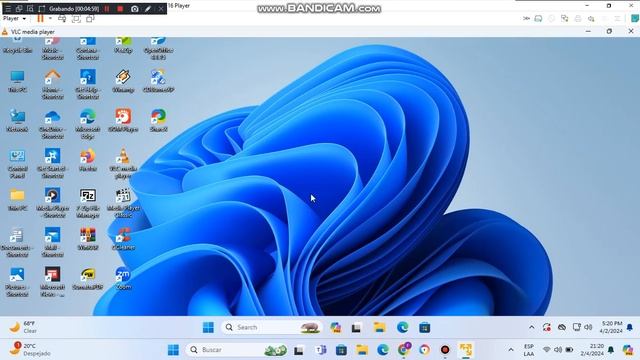Open volume control in the VM tray

588,327
